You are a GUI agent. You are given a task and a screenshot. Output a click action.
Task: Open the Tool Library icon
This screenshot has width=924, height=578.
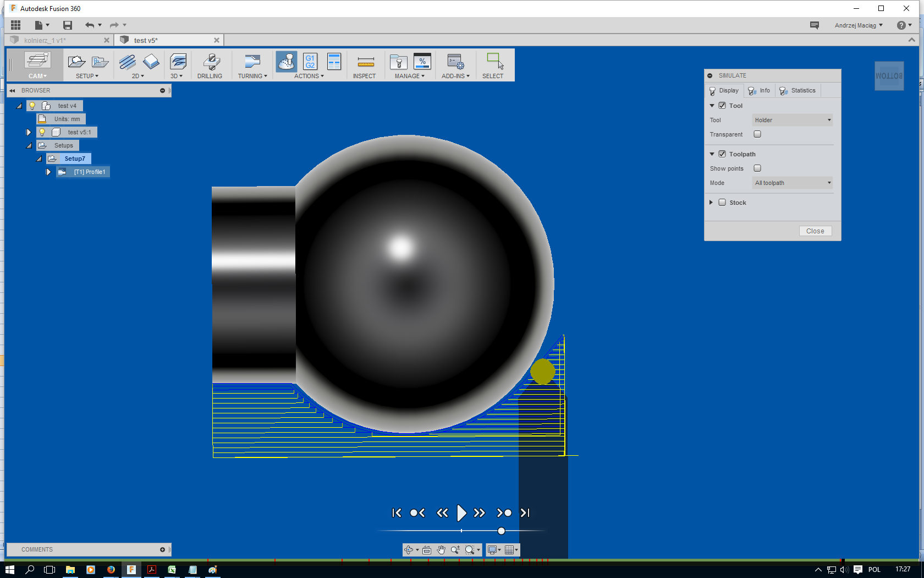tap(398, 62)
